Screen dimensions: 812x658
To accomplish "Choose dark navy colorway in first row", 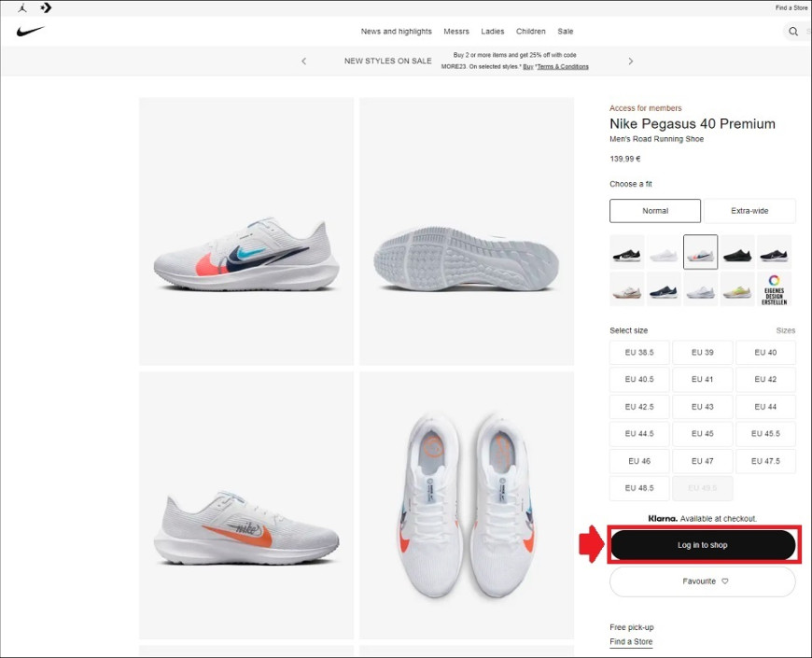I will pos(774,252).
